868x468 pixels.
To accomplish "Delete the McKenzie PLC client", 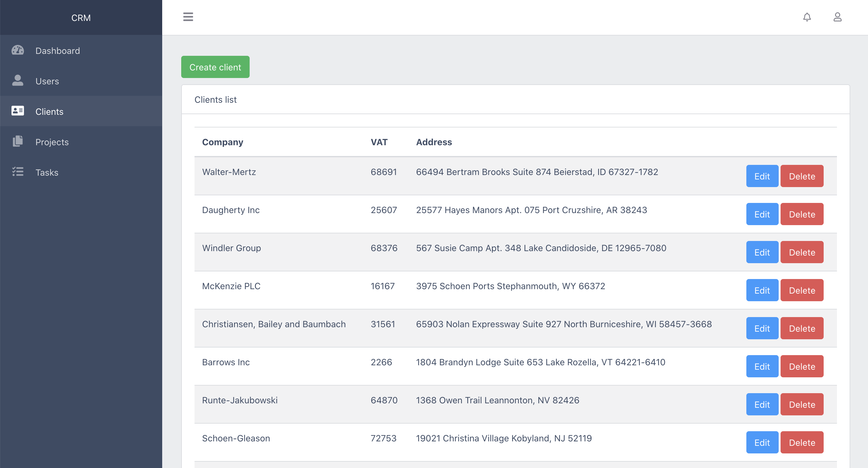I will point(801,290).
